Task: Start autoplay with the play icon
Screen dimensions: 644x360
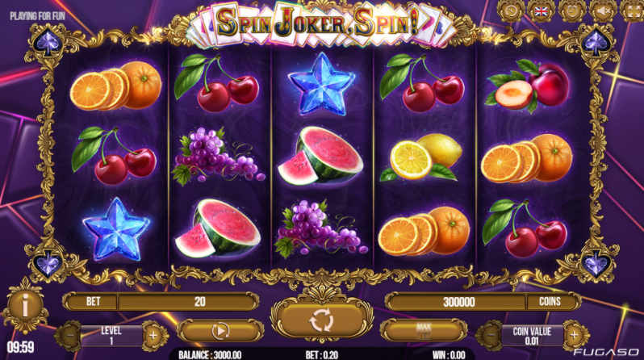Action: click(x=220, y=331)
